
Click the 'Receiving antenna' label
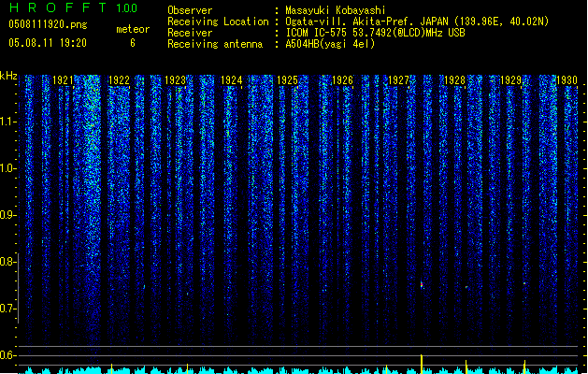tap(215, 44)
